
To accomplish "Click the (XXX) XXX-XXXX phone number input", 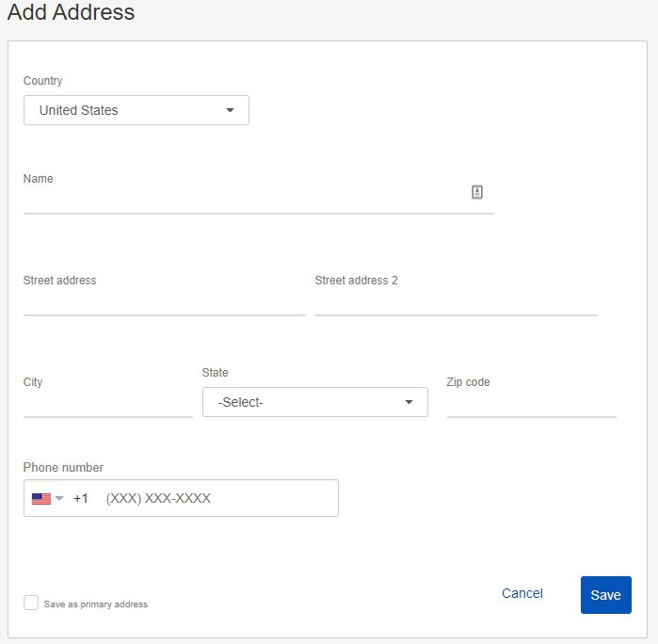I will click(x=218, y=498).
